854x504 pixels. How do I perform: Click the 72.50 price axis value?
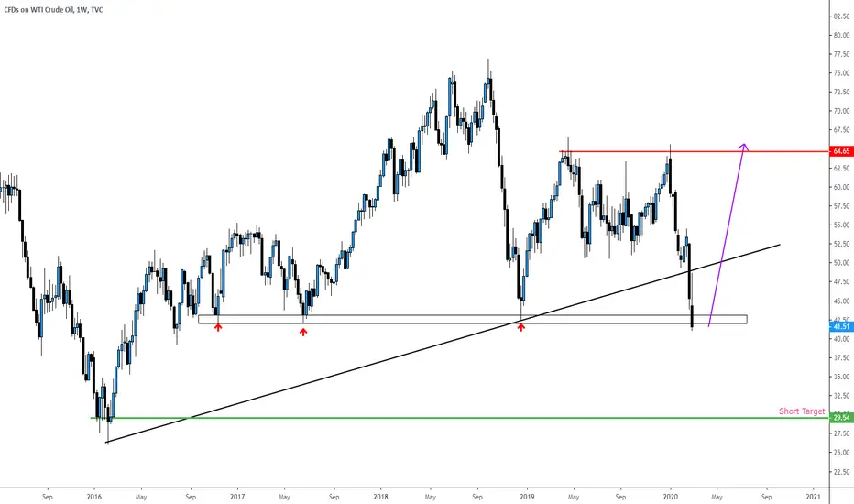tap(841, 92)
